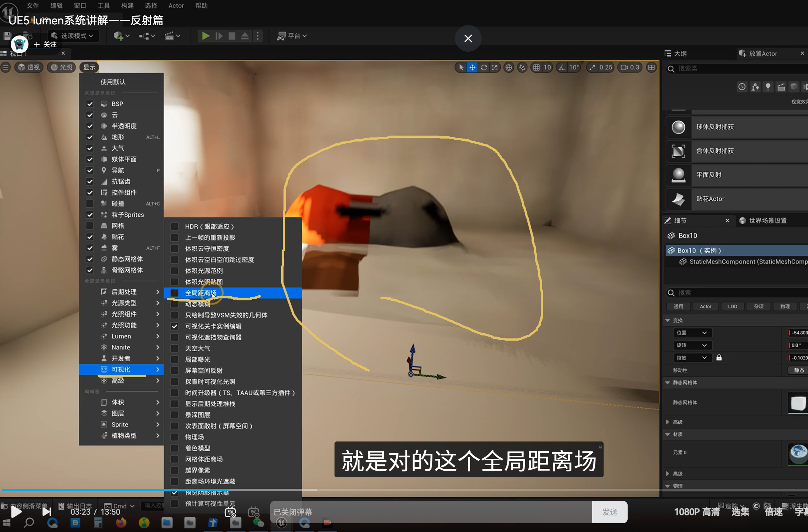Toggle scale snapping icon
Viewport: 808px width, 532px height.
tap(593, 67)
